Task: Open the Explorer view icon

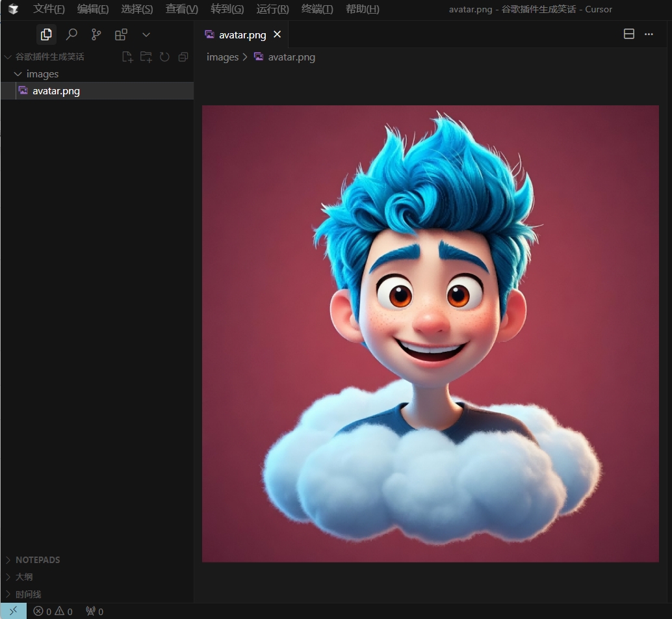Action: point(46,34)
